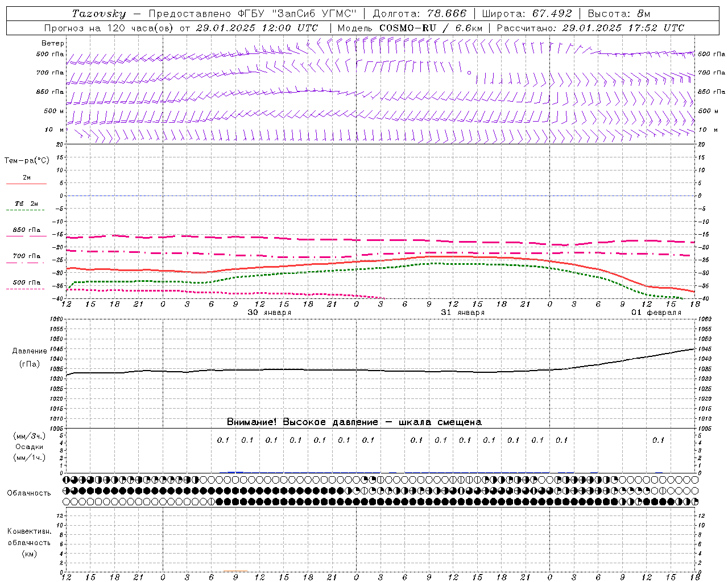Click the '(км)' unit under convective cloudiness
Screen dimensions: 728x582
30,554
